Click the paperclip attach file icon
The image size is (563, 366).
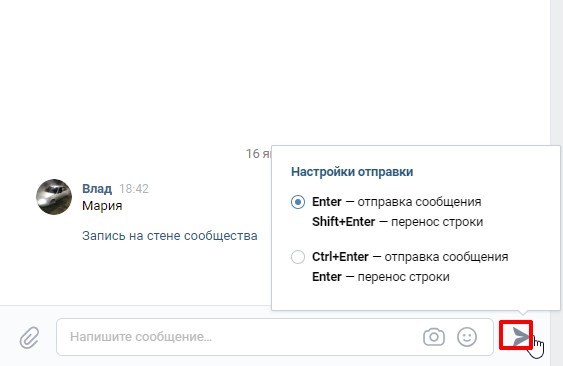point(29,337)
